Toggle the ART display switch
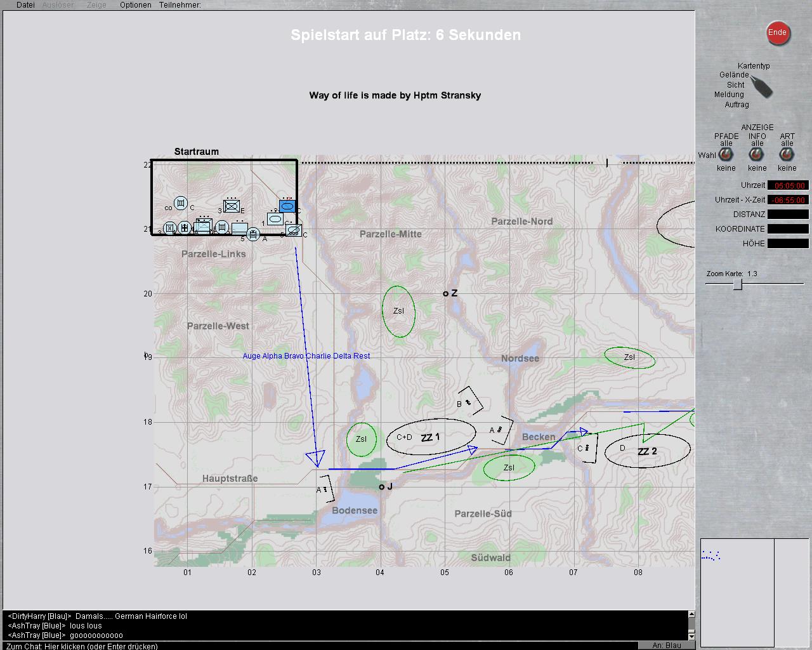Screen dimensions: 812x650 pyautogui.click(x=787, y=154)
